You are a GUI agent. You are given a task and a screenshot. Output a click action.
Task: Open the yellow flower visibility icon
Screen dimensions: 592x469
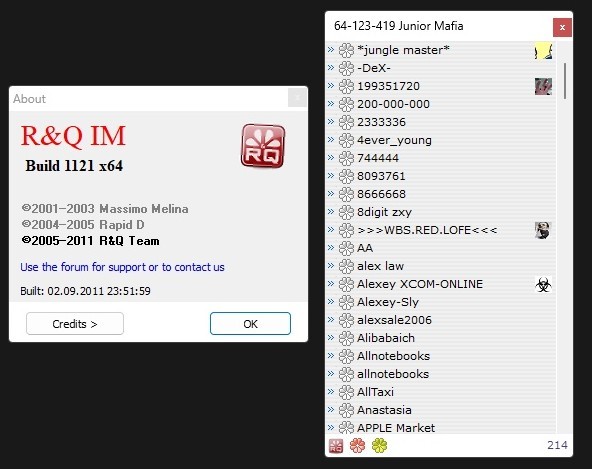pos(379,446)
